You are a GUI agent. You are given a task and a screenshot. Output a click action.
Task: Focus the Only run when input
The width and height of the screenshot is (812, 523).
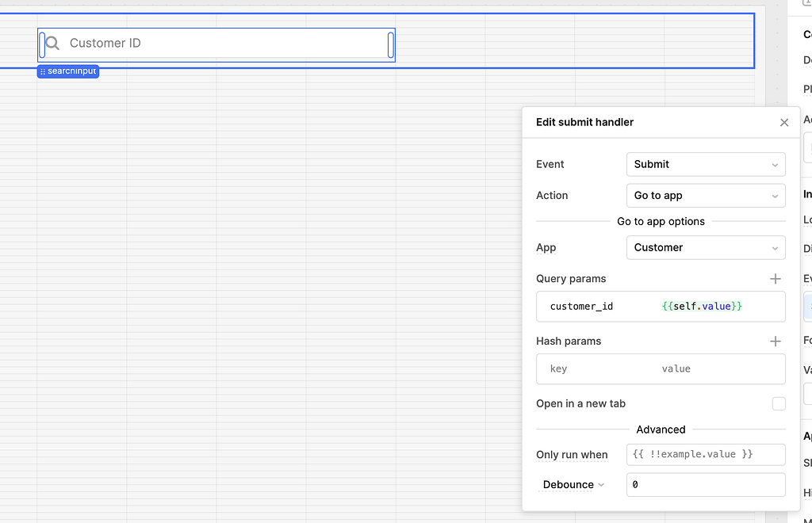[x=705, y=455]
